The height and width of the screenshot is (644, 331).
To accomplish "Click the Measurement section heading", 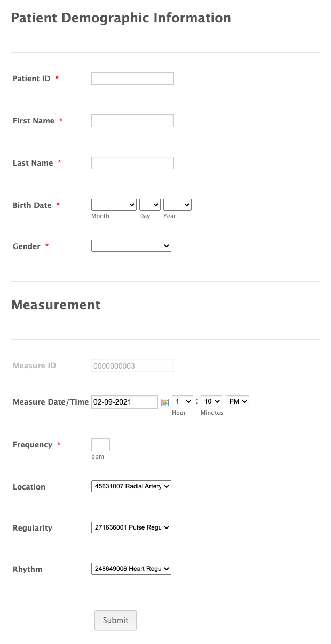I will 56,305.
